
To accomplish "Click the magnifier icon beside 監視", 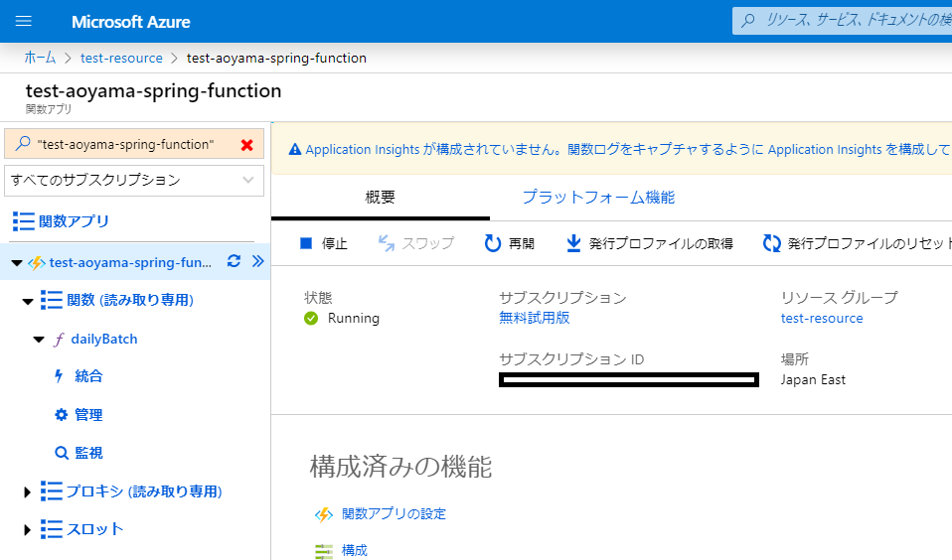I will tap(62, 453).
